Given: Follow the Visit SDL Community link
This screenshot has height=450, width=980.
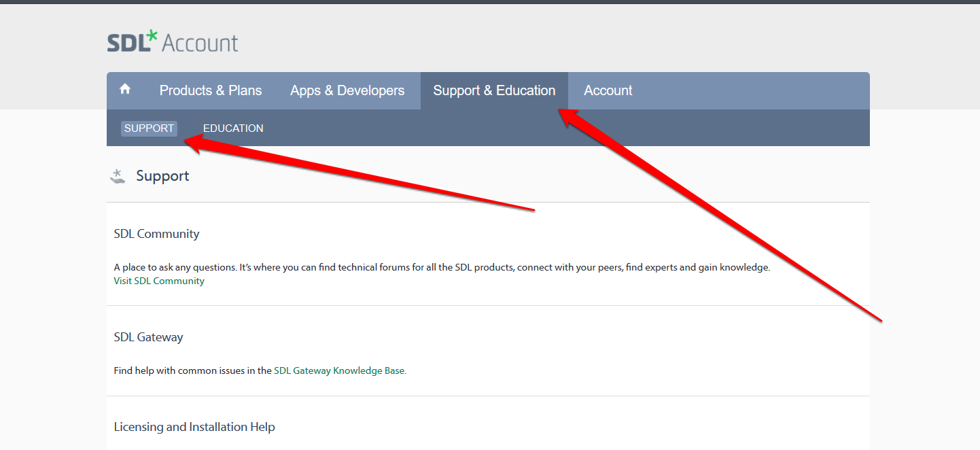Looking at the screenshot, I should [159, 281].
